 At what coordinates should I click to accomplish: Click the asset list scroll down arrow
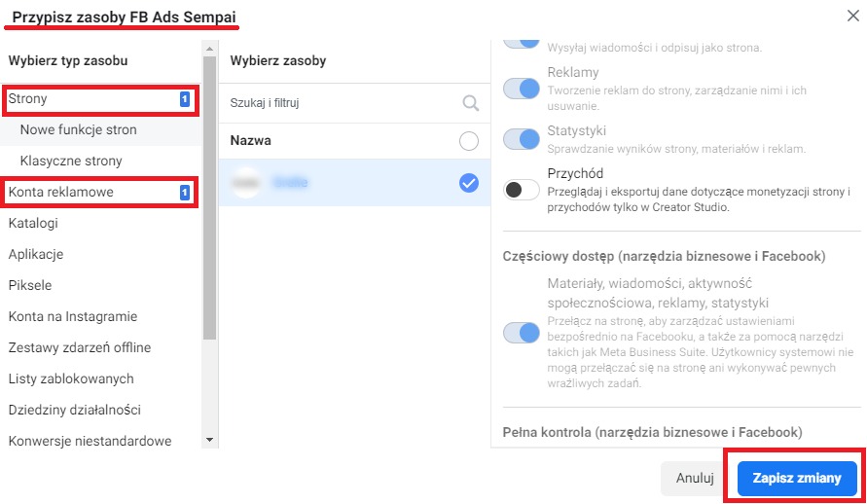(x=209, y=440)
